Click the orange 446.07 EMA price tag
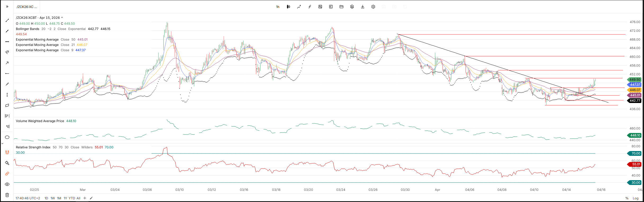 coord(634,90)
